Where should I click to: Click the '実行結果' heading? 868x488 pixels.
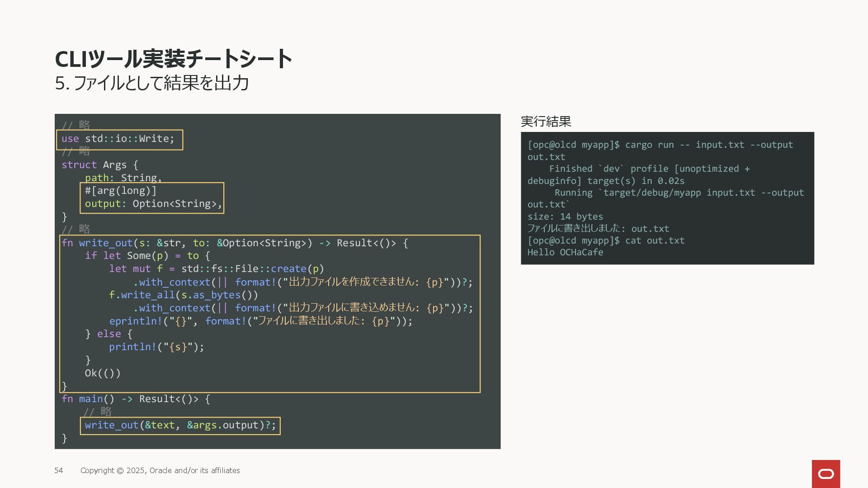546,121
